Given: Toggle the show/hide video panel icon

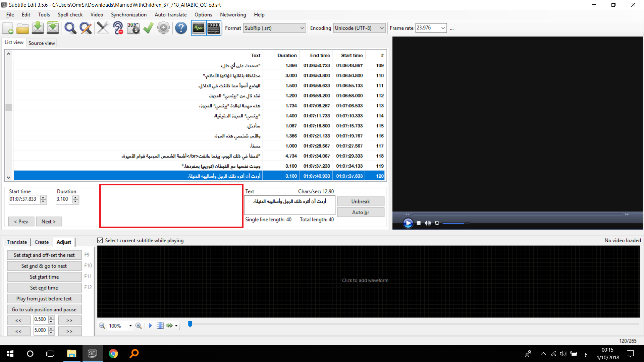Looking at the screenshot, I should 214,28.
